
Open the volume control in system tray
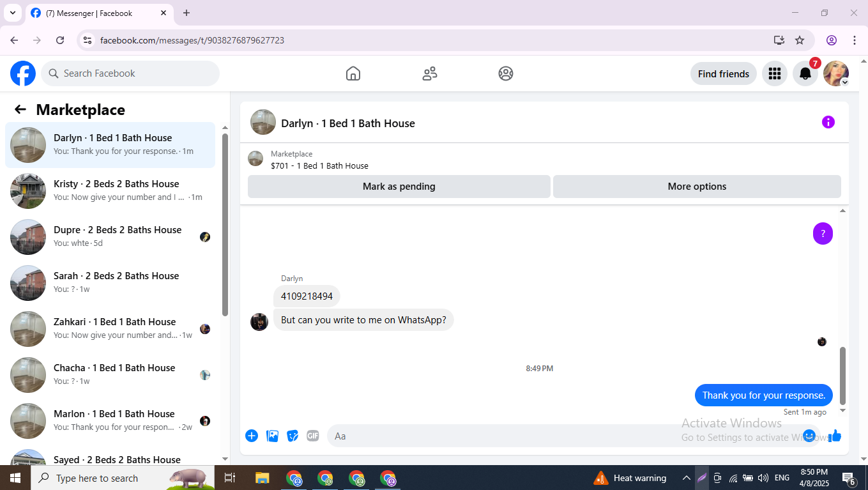click(763, 478)
